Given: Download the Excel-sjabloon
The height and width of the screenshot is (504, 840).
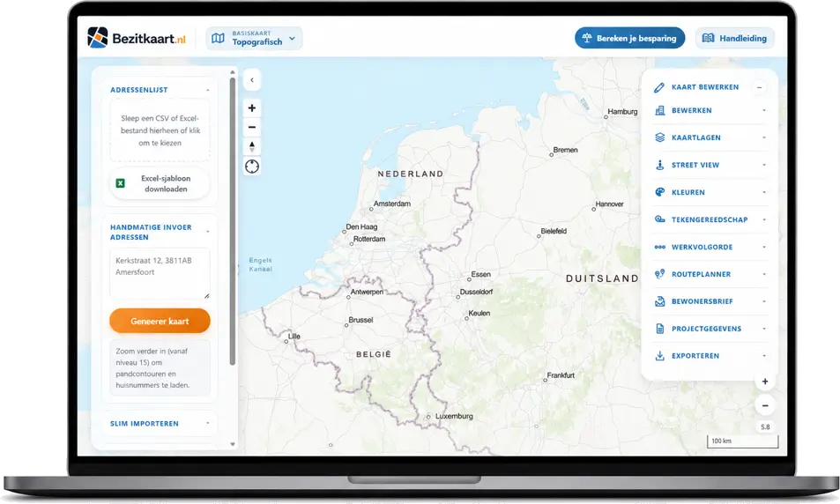Looking at the screenshot, I should click(160, 183).
